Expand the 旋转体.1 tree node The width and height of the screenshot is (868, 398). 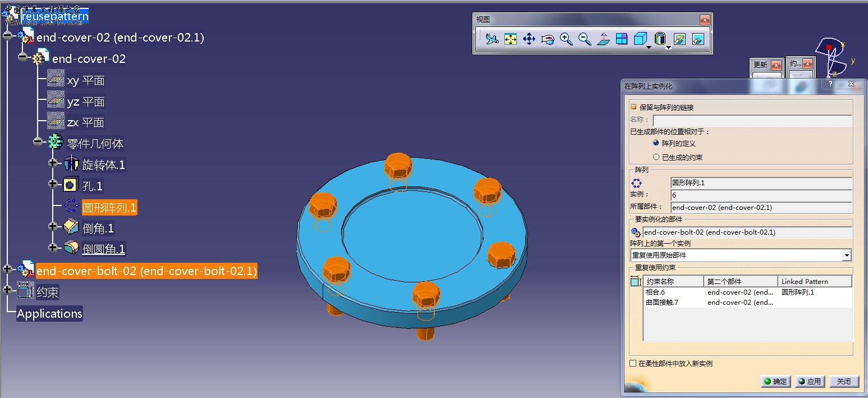coord(53,163)
